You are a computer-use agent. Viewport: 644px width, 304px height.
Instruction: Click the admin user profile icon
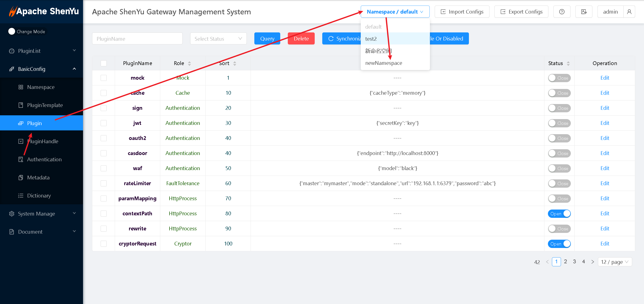coord(629,12)
